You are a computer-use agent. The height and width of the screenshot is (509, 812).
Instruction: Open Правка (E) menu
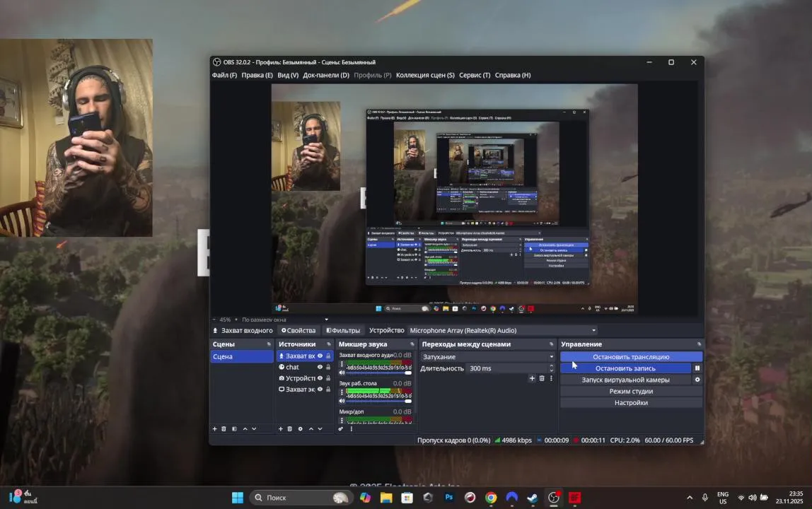pos(257,75)
